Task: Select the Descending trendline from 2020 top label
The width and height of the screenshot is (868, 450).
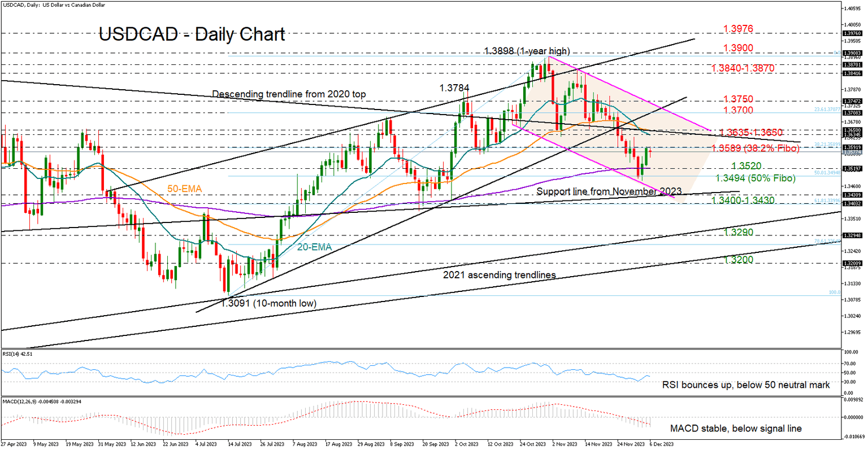Action: coord(289,94)
